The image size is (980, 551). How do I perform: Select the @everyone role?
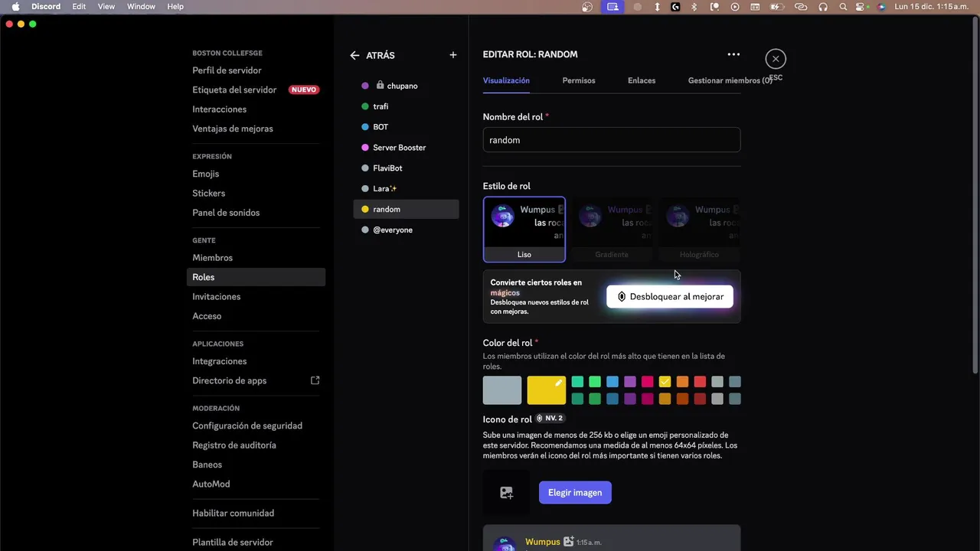click(x=406, y=230)
